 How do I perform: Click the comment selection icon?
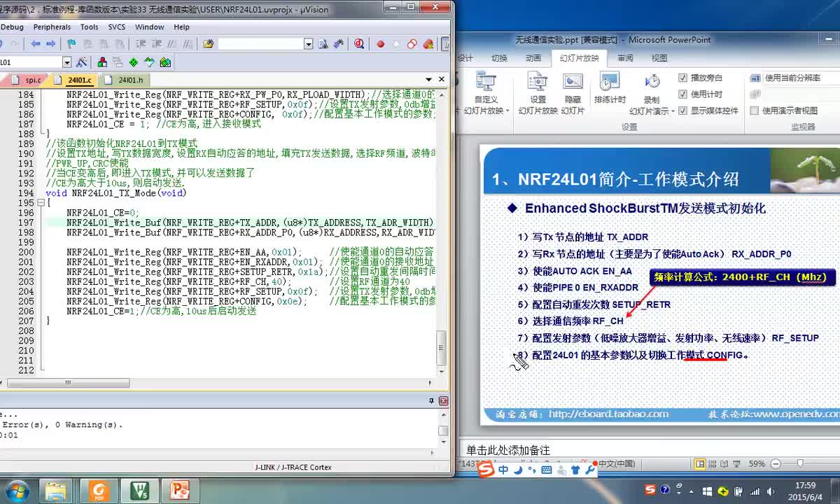(x=171, y=43)
